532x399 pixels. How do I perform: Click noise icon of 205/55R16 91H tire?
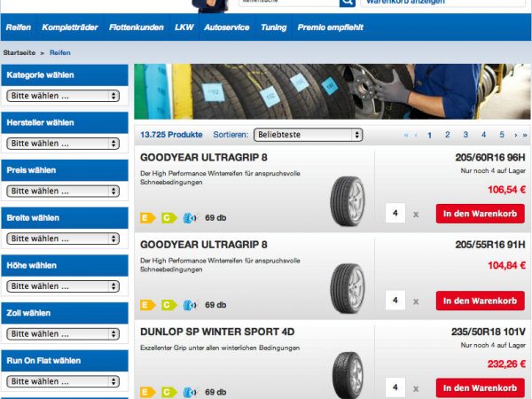191,305
